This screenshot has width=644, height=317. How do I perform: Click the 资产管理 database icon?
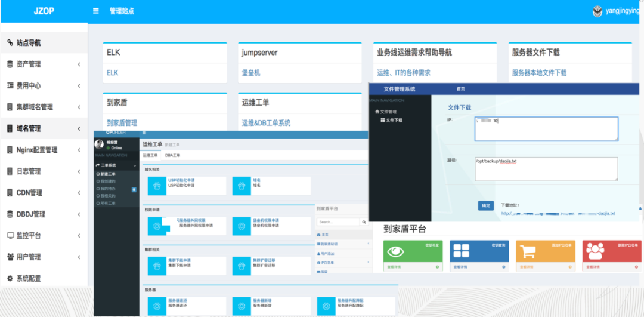[x=10, y=64]
